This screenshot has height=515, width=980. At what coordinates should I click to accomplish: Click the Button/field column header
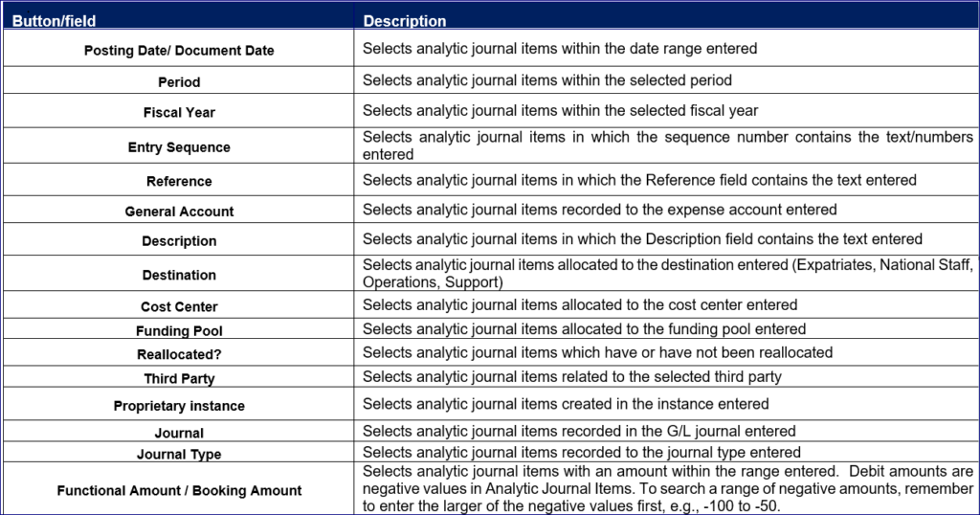[54, 20]
